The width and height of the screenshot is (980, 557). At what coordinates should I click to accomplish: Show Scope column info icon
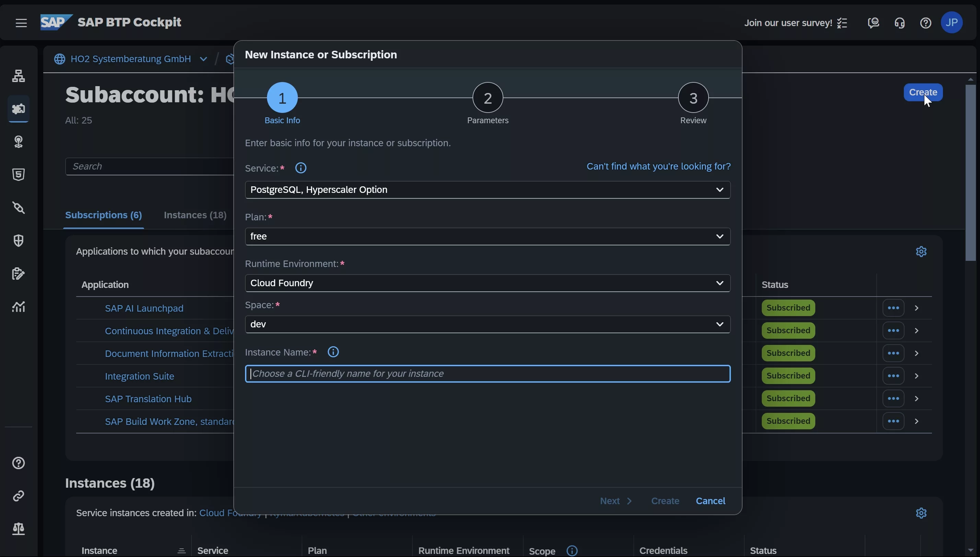[x=572, y=551]
